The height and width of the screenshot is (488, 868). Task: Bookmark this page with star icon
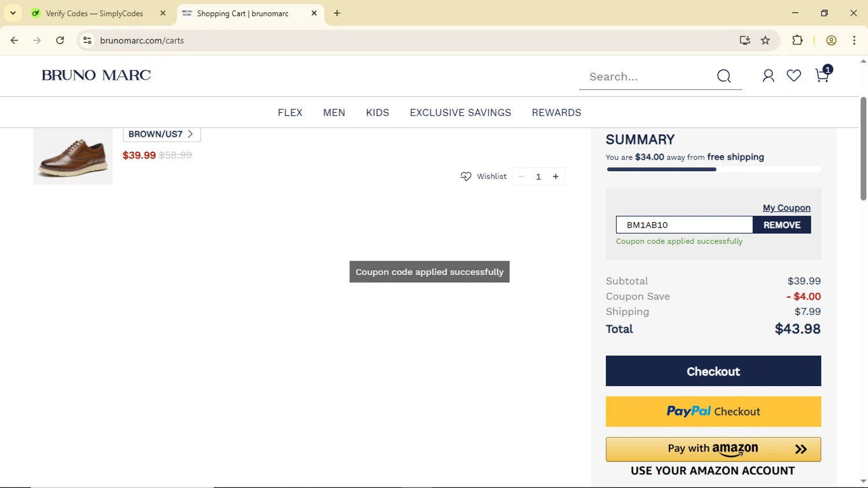(x=766, y=41)
